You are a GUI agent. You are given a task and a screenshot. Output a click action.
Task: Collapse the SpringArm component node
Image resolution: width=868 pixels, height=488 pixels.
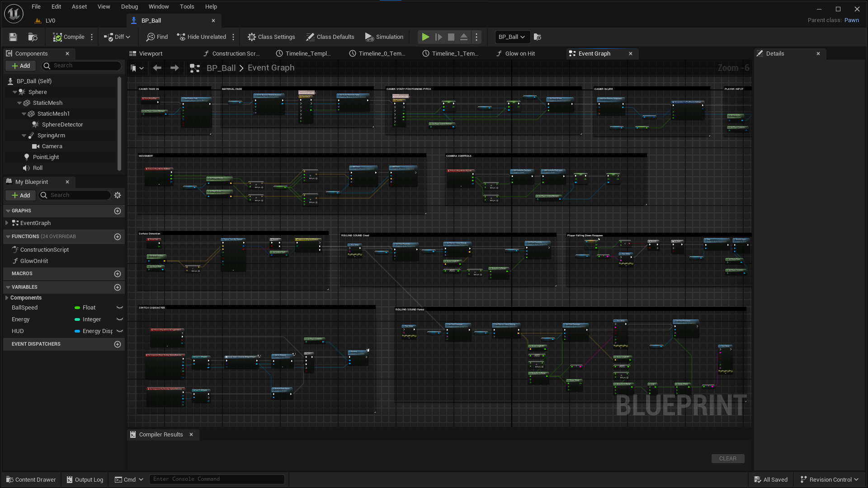point(24,136)
